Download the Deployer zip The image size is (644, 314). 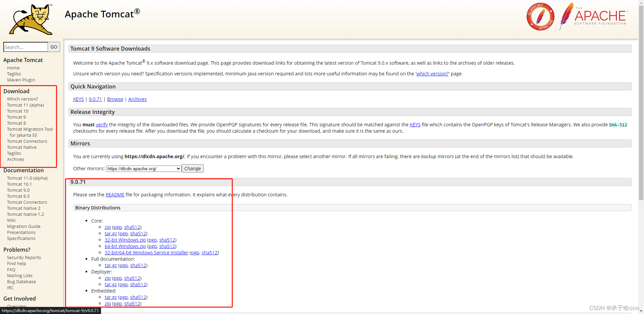coord(108,278)
